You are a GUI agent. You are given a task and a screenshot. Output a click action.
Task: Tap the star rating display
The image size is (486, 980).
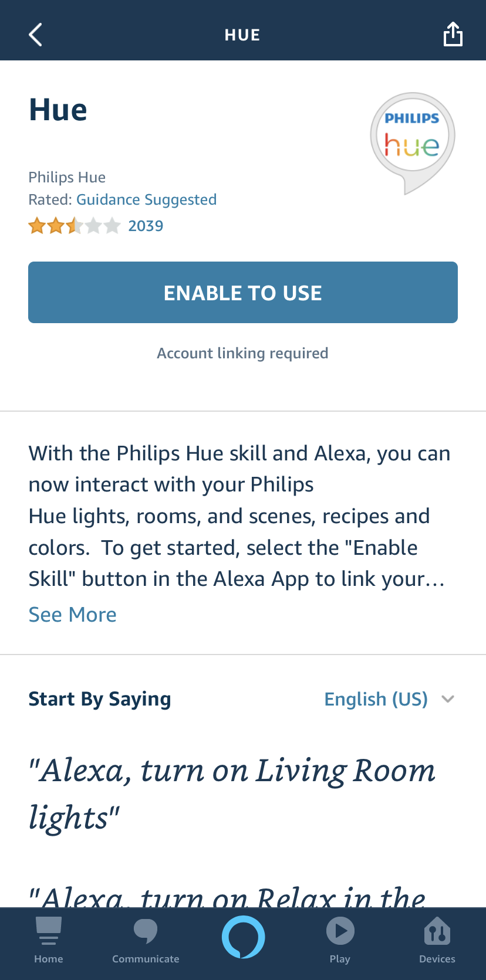[74, 226]
